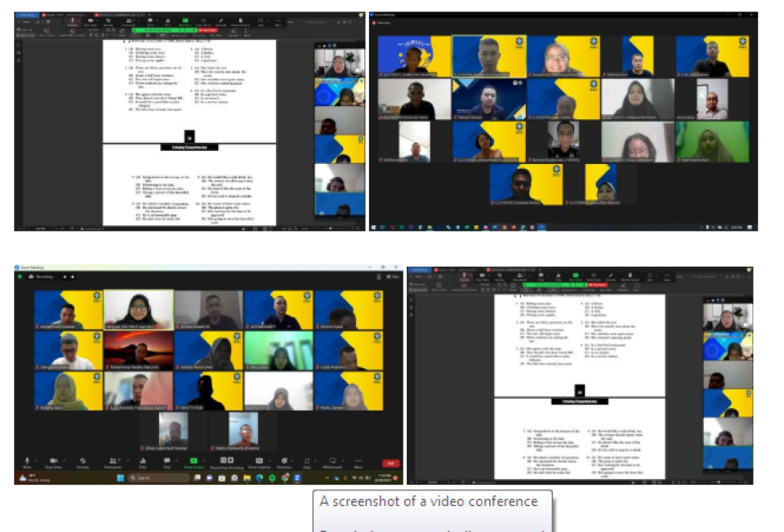784x532 pixels.
Task: Stop Video on the End-button meeting toolbar
Action: coord(54,463)
